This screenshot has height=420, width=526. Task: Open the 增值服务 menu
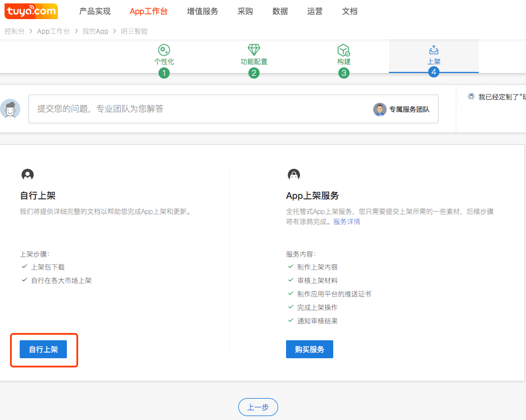[x=202, y=11]
